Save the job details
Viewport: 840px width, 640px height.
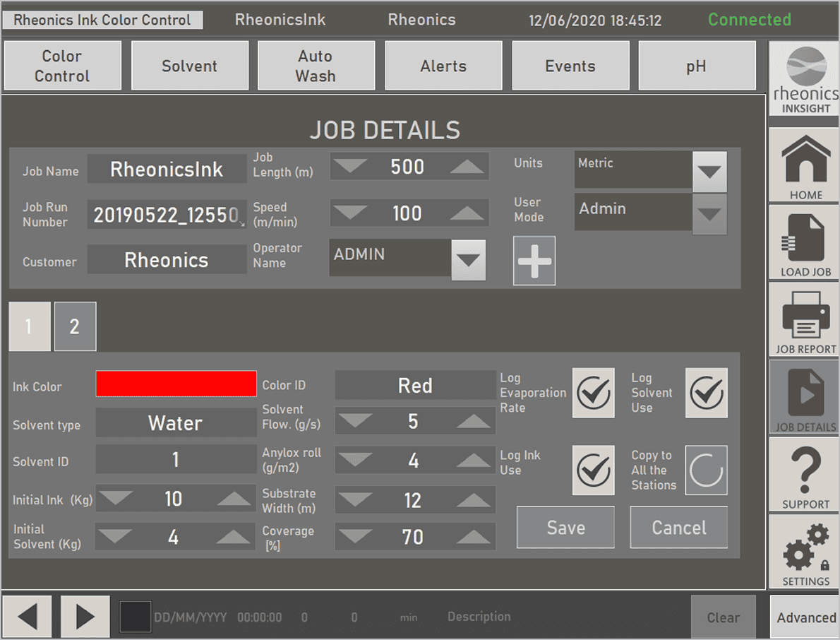click(565, 528)
